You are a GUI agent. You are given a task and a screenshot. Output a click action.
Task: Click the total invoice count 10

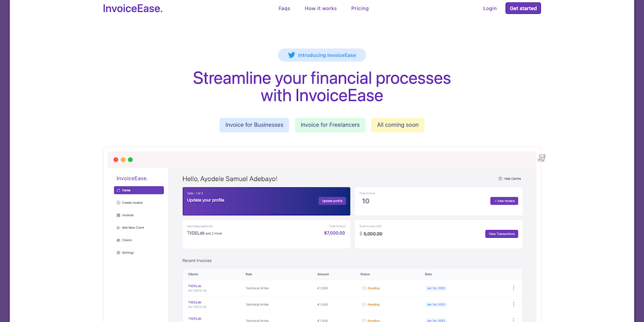[x=365, y=201]
